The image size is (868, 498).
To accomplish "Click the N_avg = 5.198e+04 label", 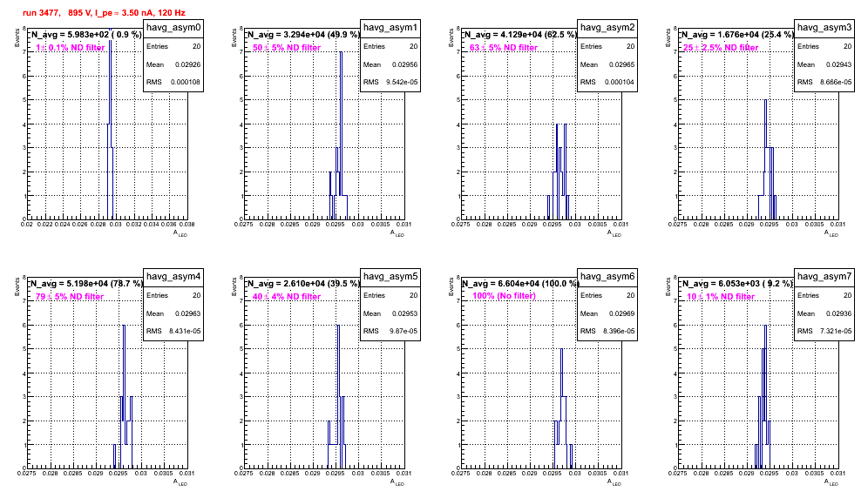I will click(x=85, y=284).
